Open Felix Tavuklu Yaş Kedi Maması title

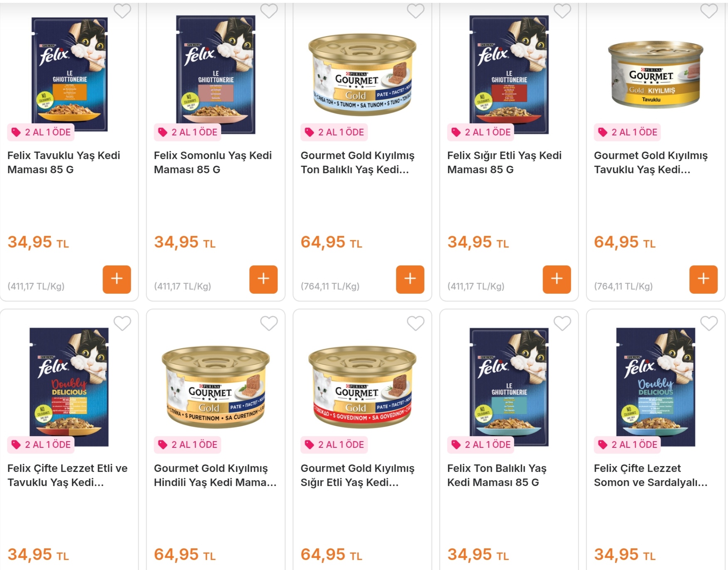[x=64, y=162]
